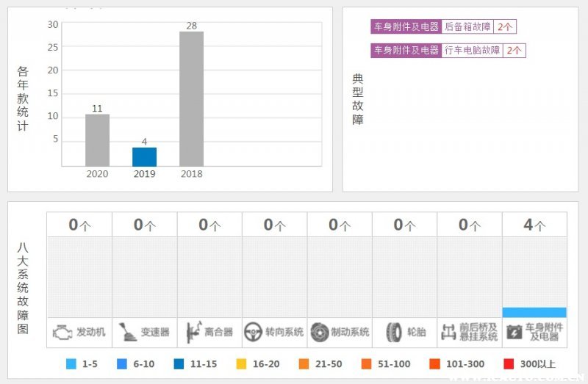Screen dimensions: 588x384
Task: Click the second purple 车身附件及电器 tag
Action: (x=406, y=51)
